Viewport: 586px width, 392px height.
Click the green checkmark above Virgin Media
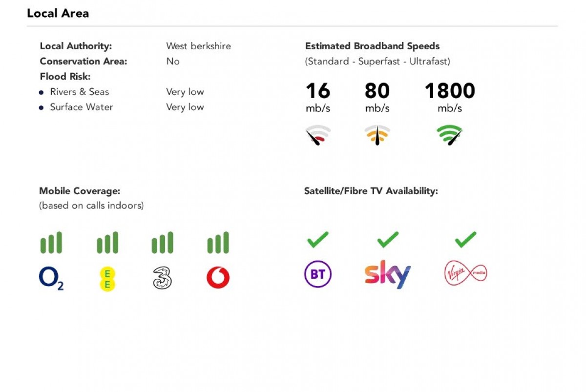pos(465,239)
